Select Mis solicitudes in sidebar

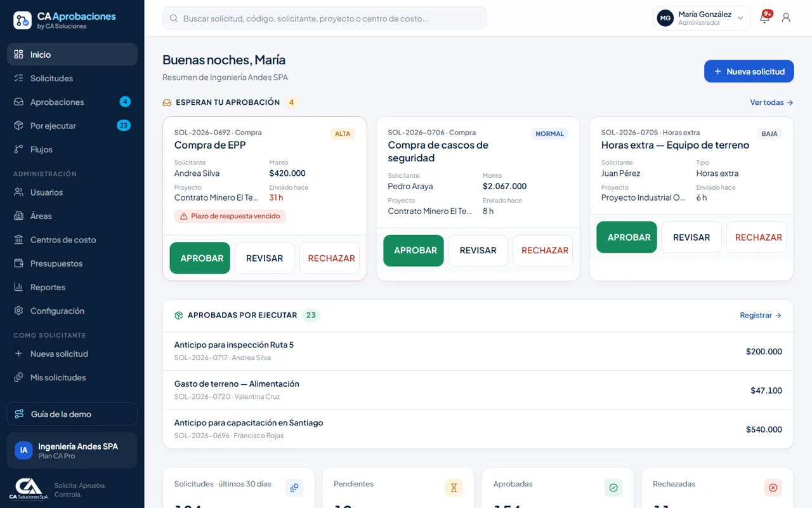click(72, 377)
